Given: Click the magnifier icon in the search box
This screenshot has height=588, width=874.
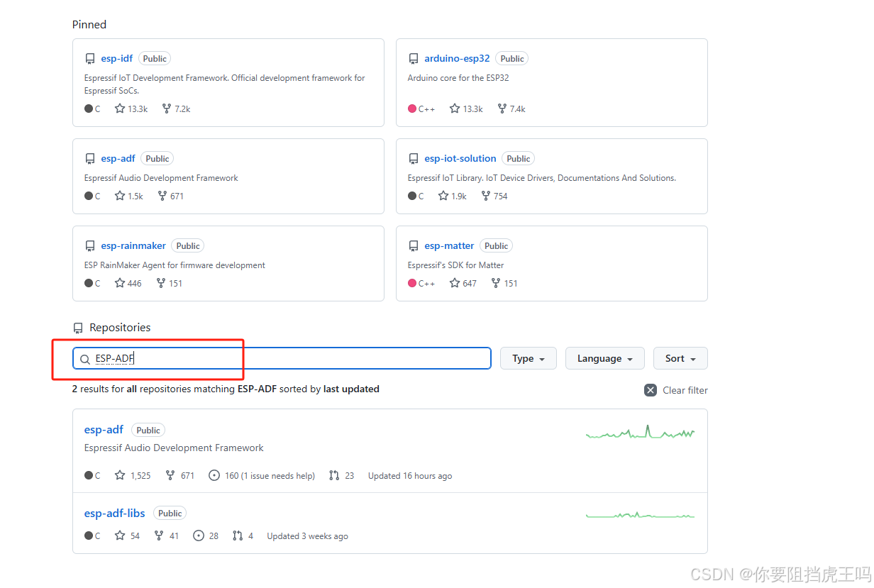Looking at the screenshot, I should click(85, 359).
